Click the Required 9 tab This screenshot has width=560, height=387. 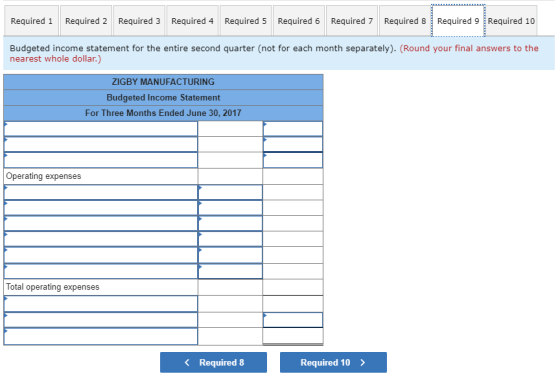click(458, 21)
